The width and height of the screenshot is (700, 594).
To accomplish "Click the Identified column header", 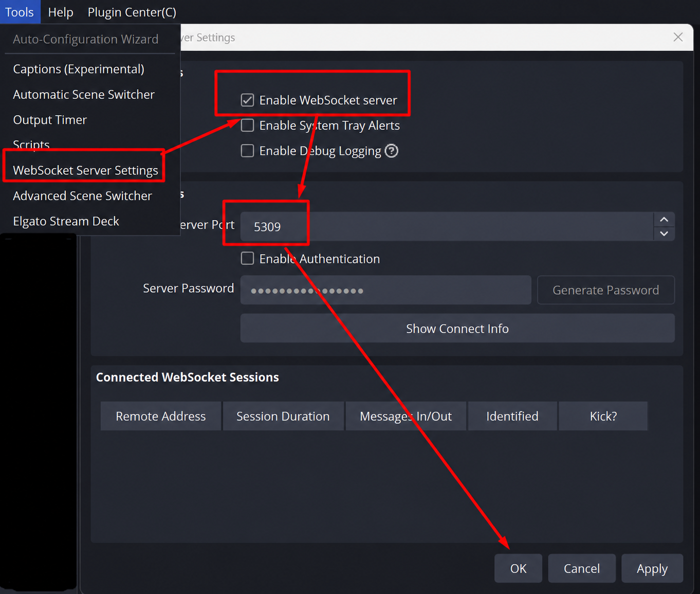I will point(512,416).
